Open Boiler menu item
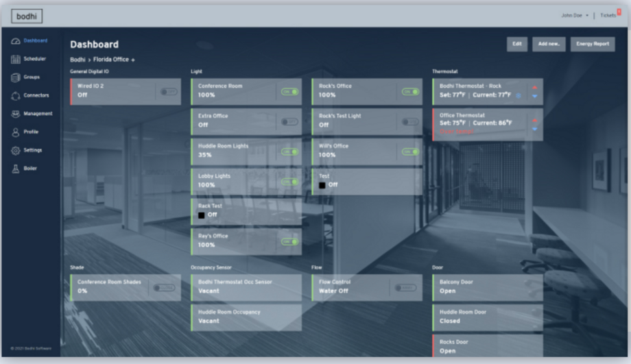This screenshot has height=364, width=631. (x=30, y=168)
